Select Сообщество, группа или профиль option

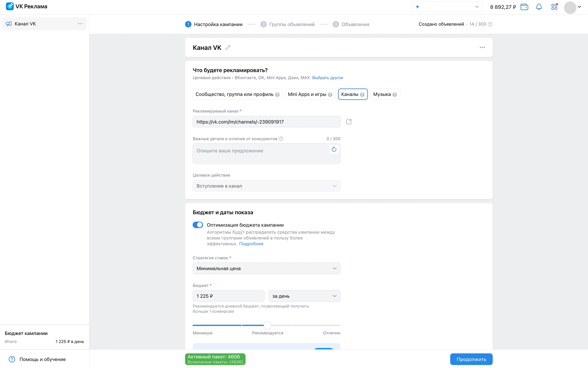pyautogui.click(x=238, y=94)
